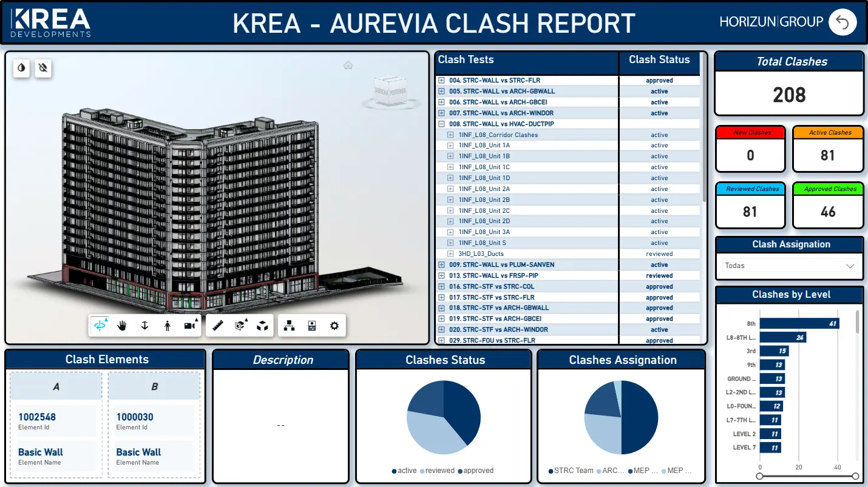Image resolution: width=868 pixels, height=487 pixels.
Task: Click the Clashes by Level vertical scrollbar
Action: [x=858, y=322]
